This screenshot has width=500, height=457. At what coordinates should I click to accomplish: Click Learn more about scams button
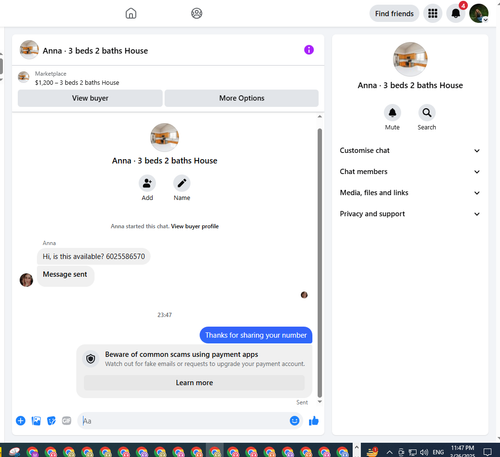194,383
